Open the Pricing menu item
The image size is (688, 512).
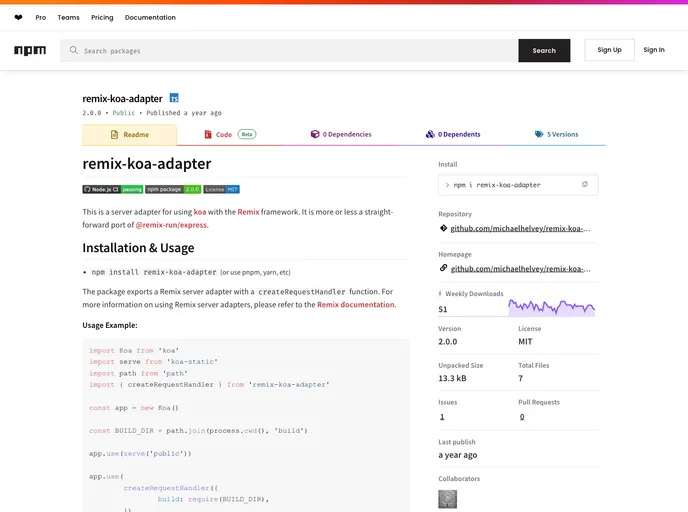point(102,18)
